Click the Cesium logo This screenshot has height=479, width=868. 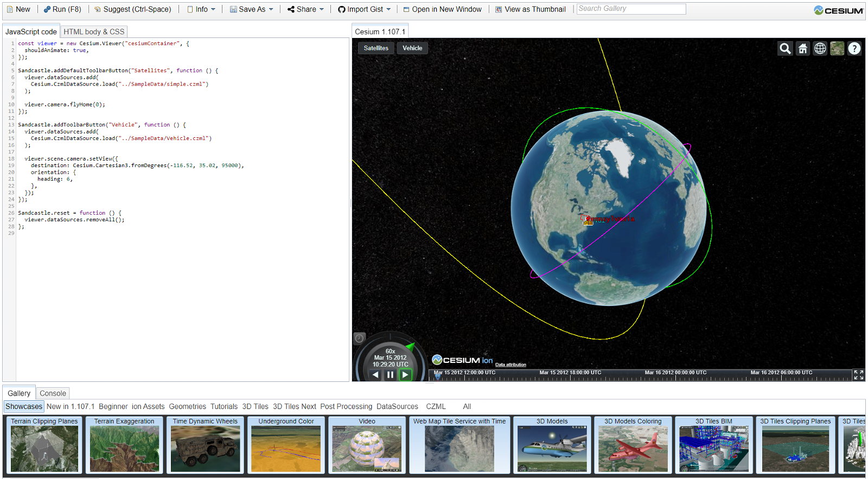click(x=839, y=10)
